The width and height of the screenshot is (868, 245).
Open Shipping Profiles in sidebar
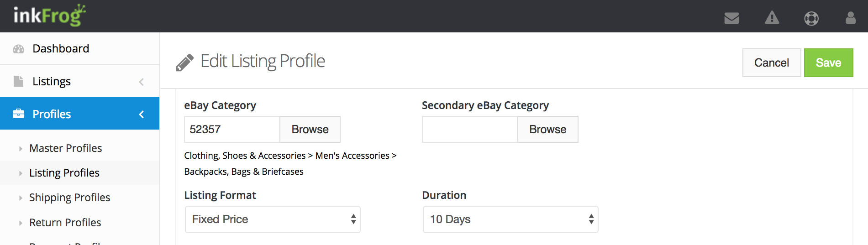click(69, 198)
